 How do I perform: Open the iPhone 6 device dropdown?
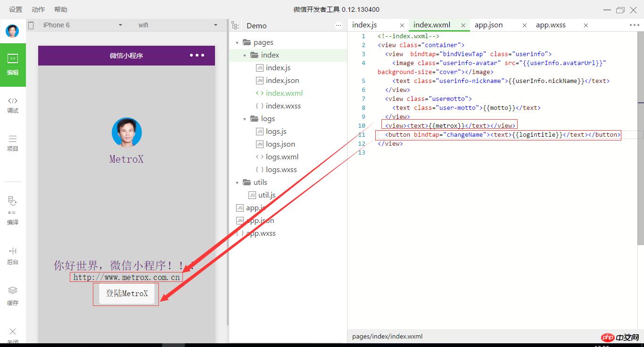[83, 25]
